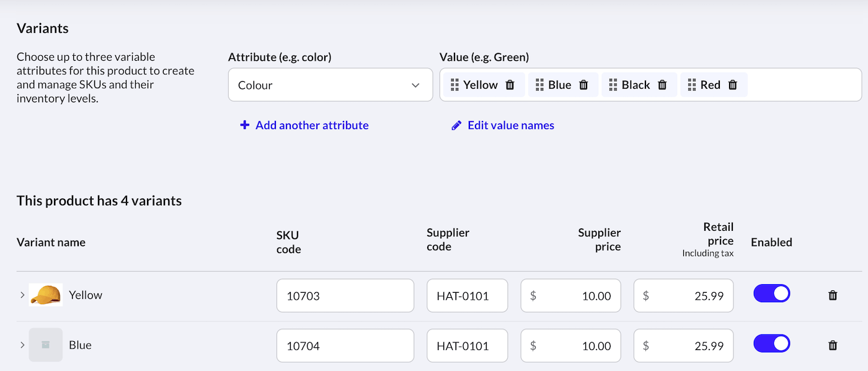
Task: Select the Blue variant name text
Action: 80,345
